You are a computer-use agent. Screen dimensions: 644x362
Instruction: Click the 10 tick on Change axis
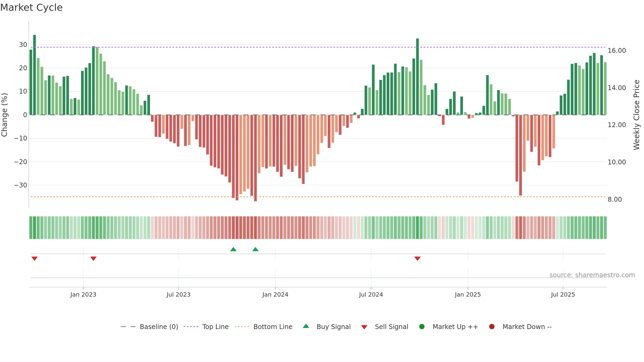pyautogui.click(x=23, y=91)
